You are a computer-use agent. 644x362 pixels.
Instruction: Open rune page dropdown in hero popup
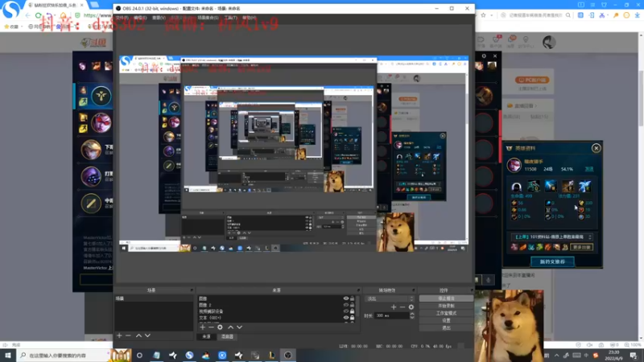click(x=551, y=237)
